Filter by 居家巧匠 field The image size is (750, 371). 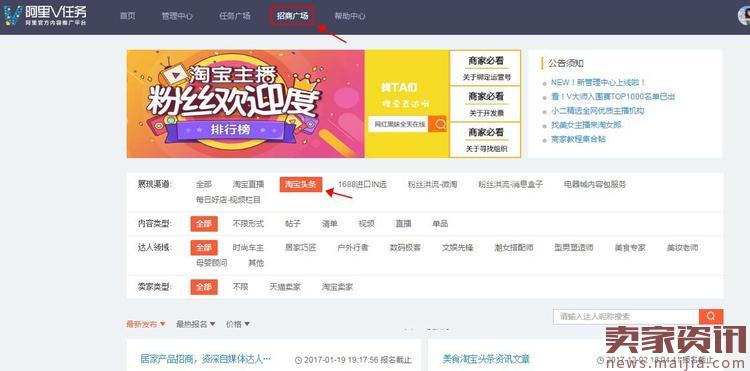pyautogui.click(x=300, y=248)
